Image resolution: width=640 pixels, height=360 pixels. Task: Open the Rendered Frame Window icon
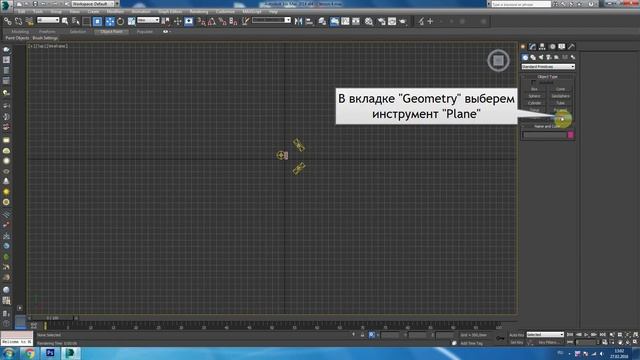pyautogui.click(x=392, y=21)
